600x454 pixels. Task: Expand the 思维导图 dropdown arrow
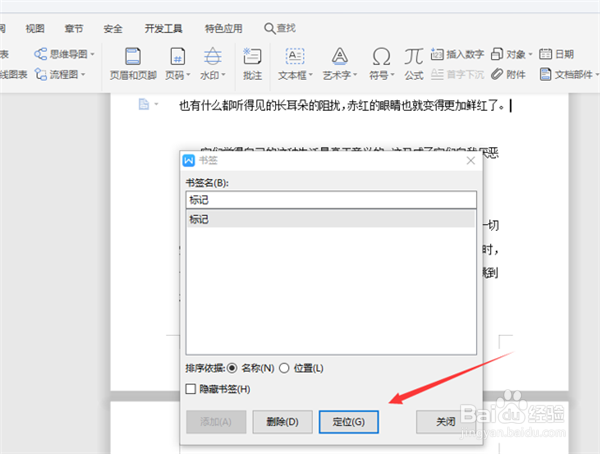coord(92,54)
